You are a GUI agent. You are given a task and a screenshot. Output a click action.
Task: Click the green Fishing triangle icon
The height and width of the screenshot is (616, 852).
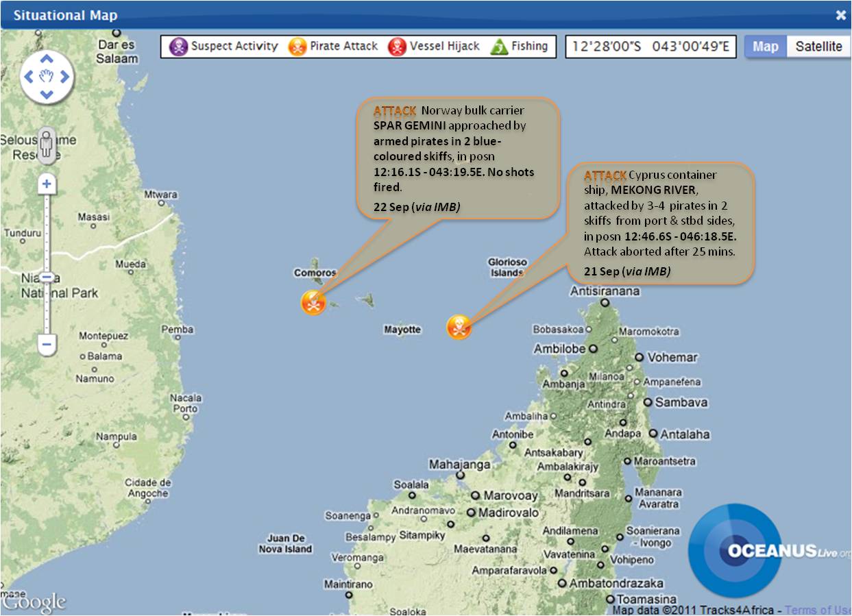tap(499, 47)
